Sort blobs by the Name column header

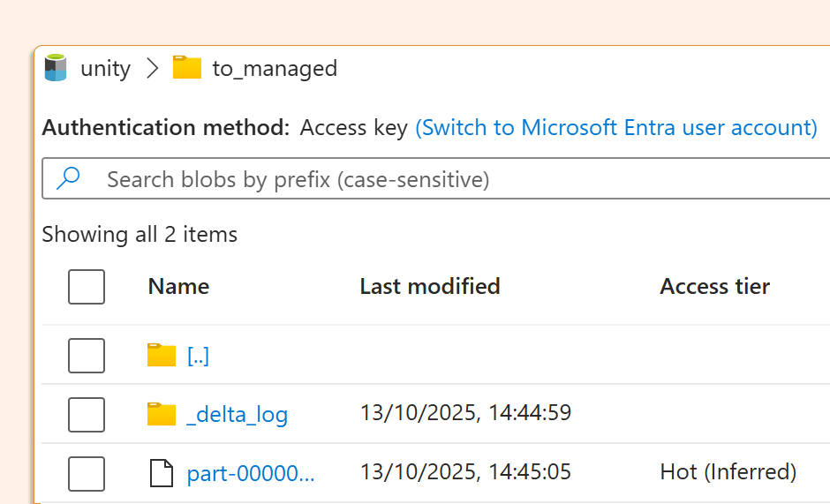point(178,287)
